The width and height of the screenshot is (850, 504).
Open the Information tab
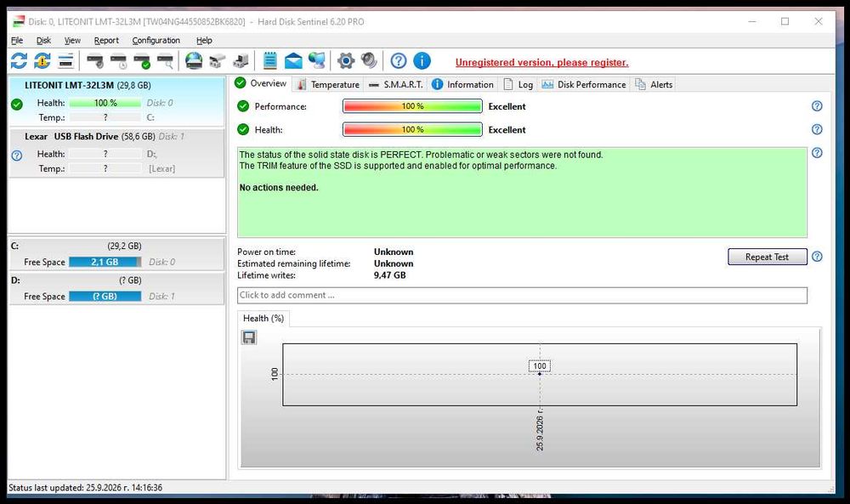point(462,84)
